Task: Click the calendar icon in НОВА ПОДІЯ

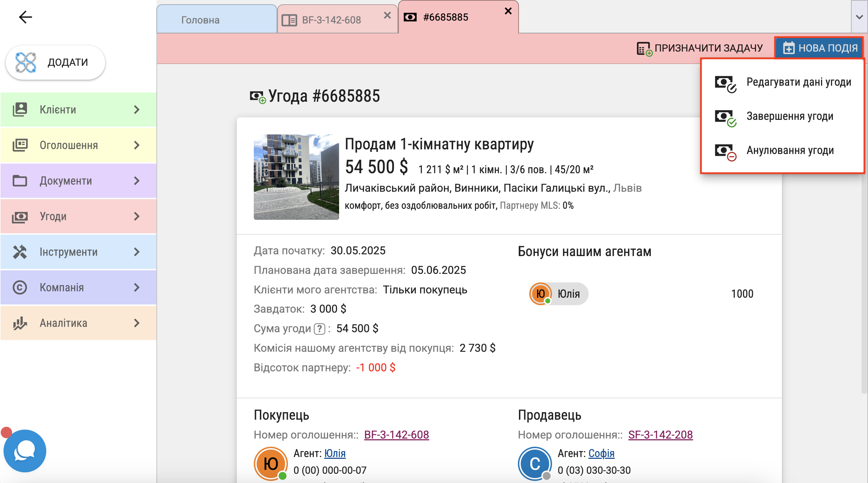Action: click(789, 48)
